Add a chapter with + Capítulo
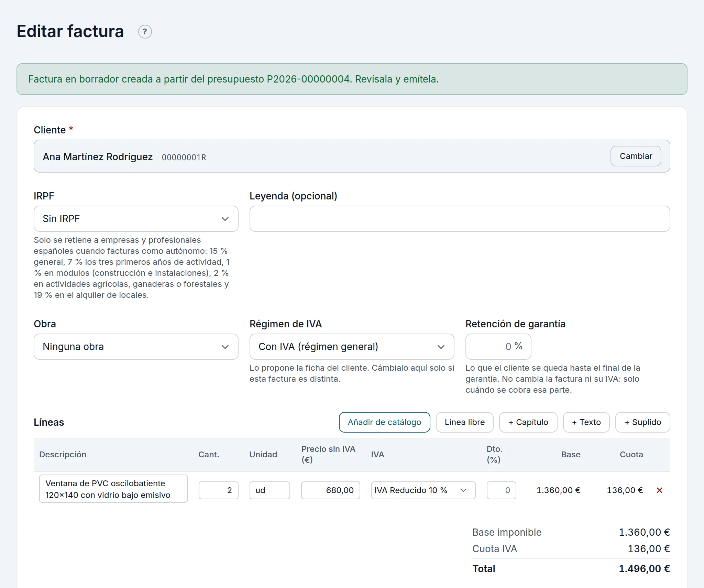 (528, 422)
